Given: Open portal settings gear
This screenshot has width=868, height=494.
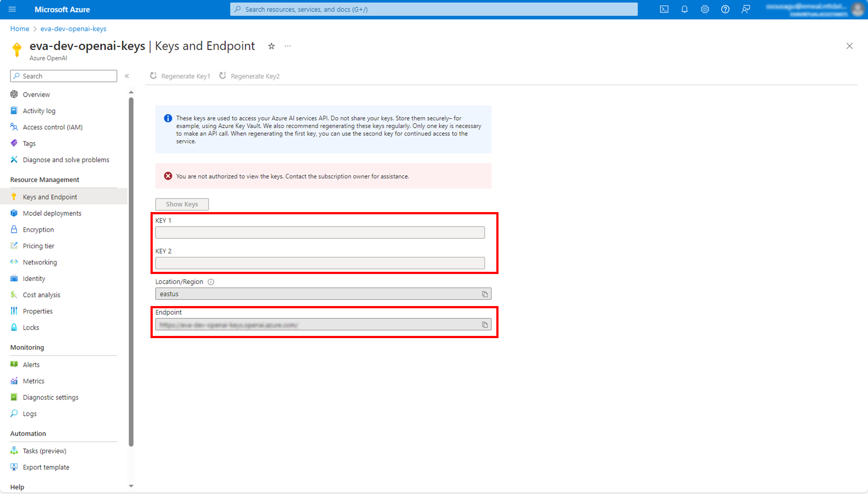Looking at the screenshot, I should pyautogui.click(x=705, y=9).
